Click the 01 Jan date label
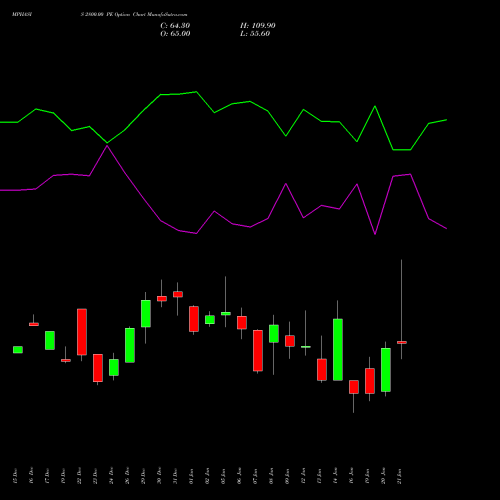 (x=191, y=476)
